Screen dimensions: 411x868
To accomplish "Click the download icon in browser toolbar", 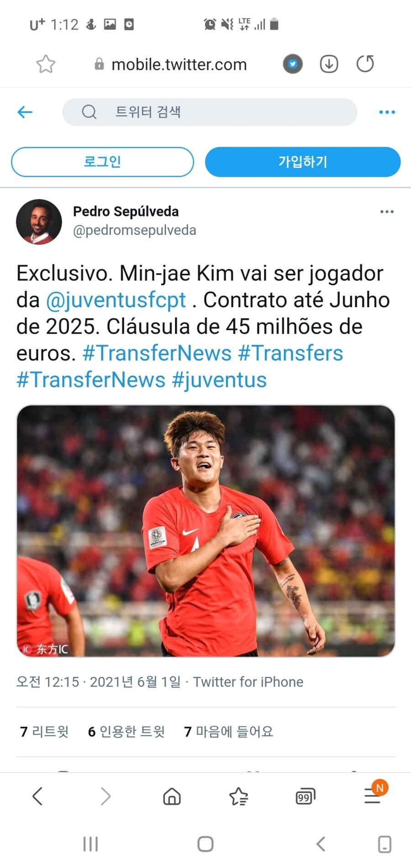I will [x=329, y=64].
